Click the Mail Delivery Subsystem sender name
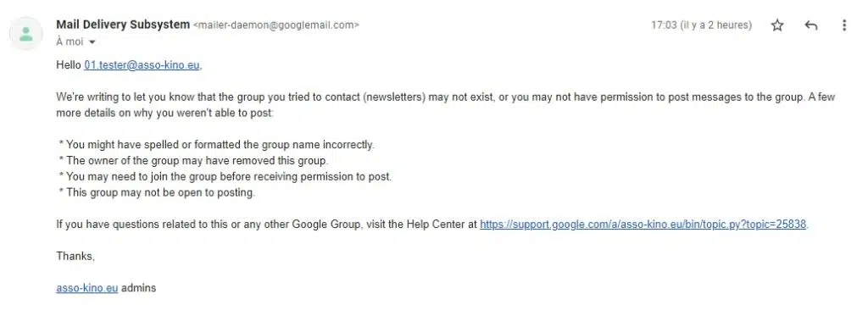 point(123,25)
